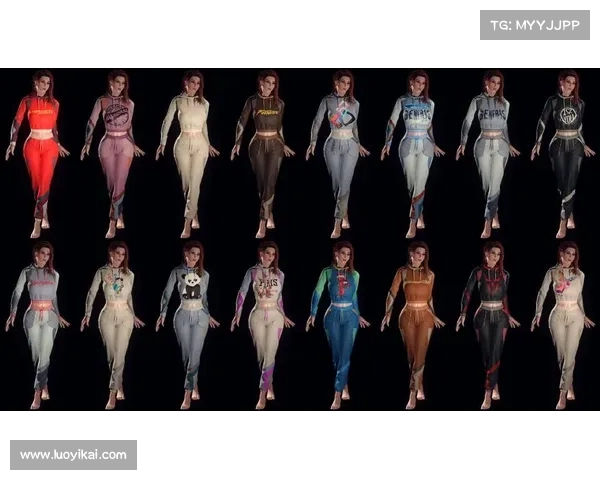600x480 pixels.
Task: Pick the mauve outfit with circular stamp logo
Action: (112, 153)
